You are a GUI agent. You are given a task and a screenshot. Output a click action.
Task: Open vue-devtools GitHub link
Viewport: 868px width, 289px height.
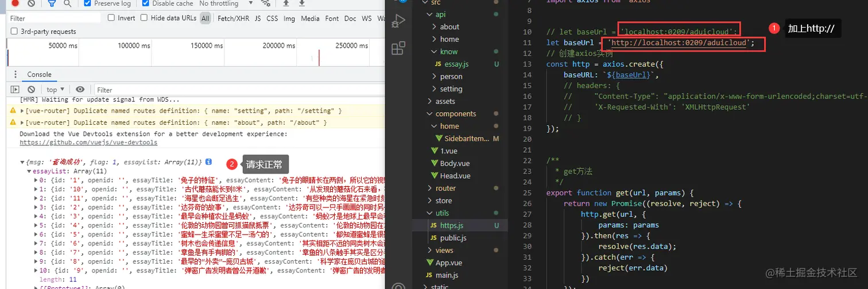click(x=88, y=142)
